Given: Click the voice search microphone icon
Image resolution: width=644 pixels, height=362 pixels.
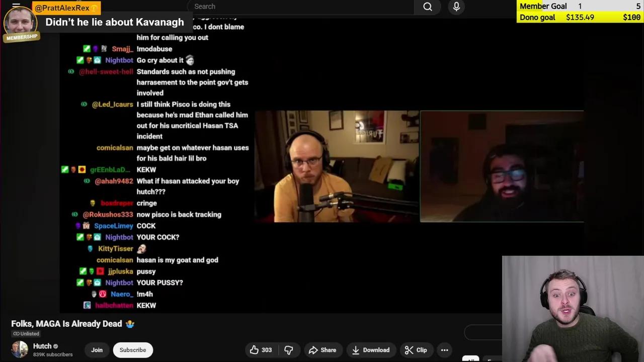Looking at the screenshot, I should [x=456, y=7].
